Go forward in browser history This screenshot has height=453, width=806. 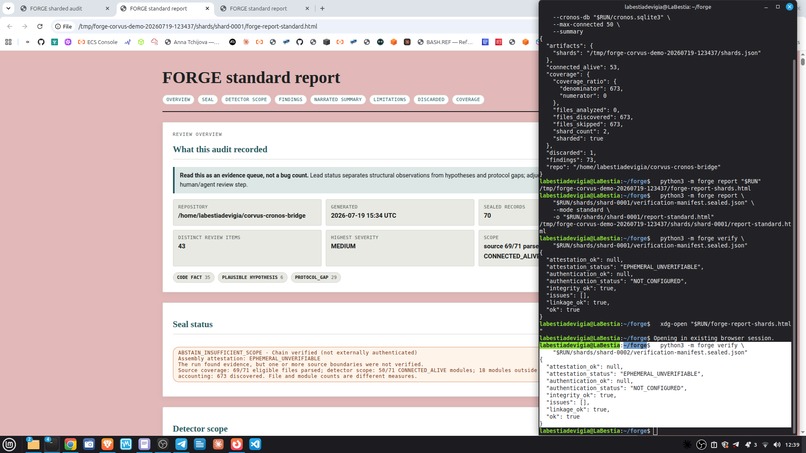(x=24, y=26)
